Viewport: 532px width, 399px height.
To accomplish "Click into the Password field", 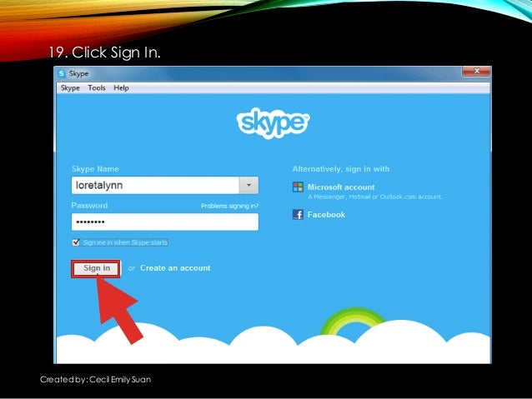I will coord(165,222).
